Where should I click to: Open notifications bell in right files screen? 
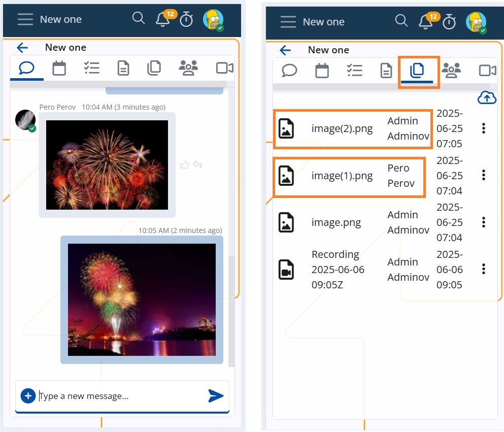(x=425, y=22)
